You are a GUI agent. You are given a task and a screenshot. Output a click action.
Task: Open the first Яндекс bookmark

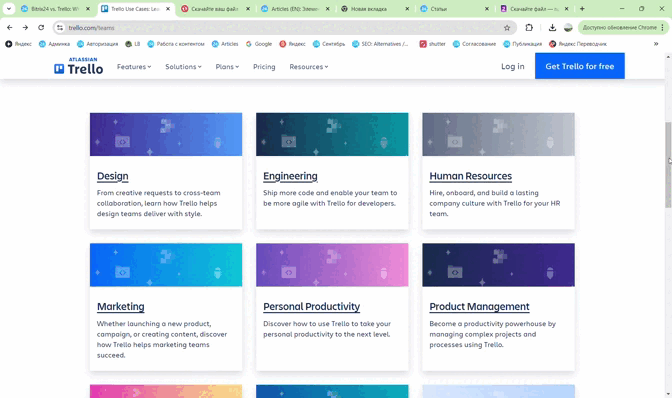tap(18, 44)
